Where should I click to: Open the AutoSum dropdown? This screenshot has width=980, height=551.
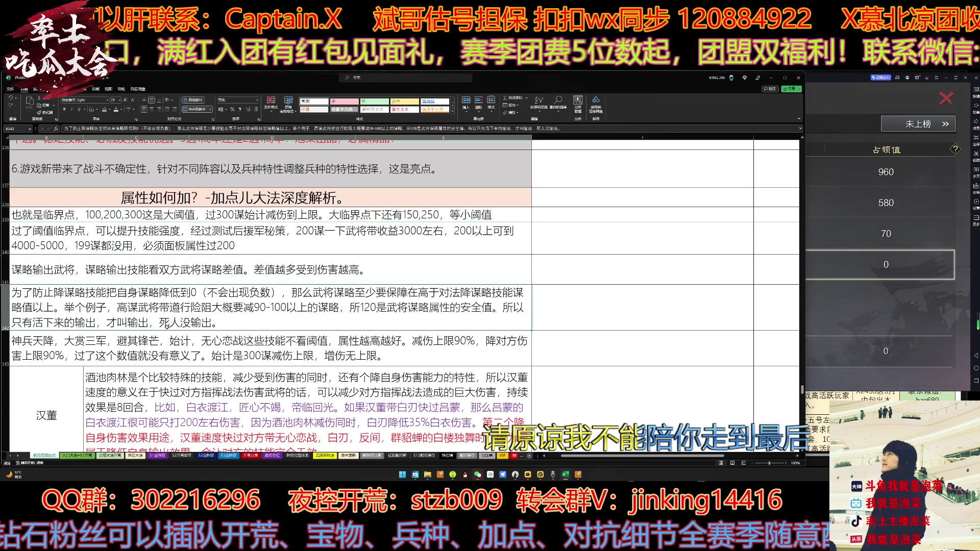click(526, 97)
